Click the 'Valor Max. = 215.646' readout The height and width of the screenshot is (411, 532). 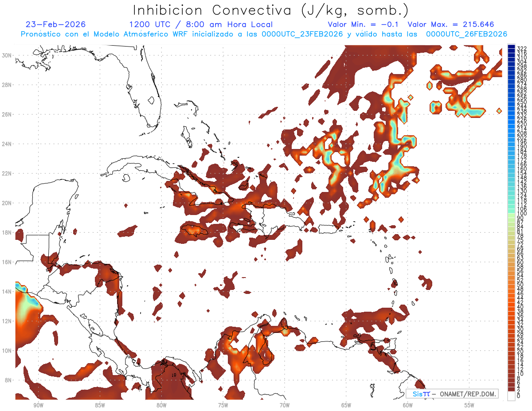coord(451,24)
